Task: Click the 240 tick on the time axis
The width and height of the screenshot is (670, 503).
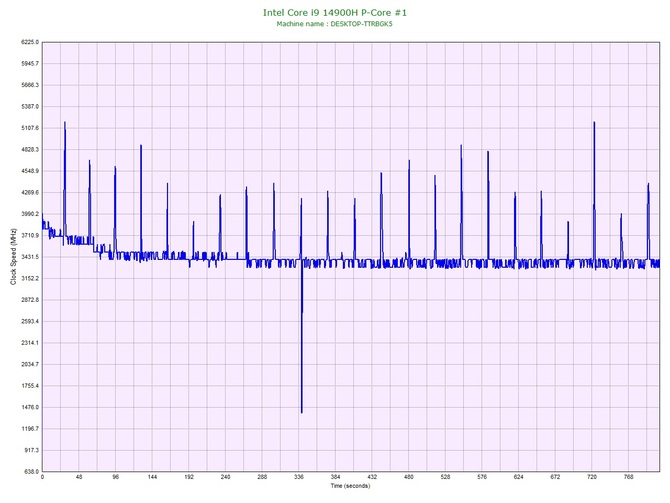Action: [226, 477]
